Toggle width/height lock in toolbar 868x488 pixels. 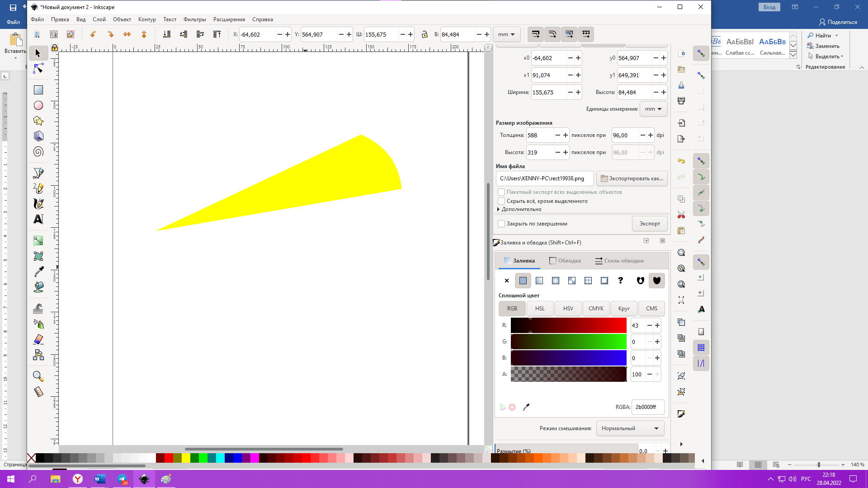pyautogui.click(x=425, y=34)
